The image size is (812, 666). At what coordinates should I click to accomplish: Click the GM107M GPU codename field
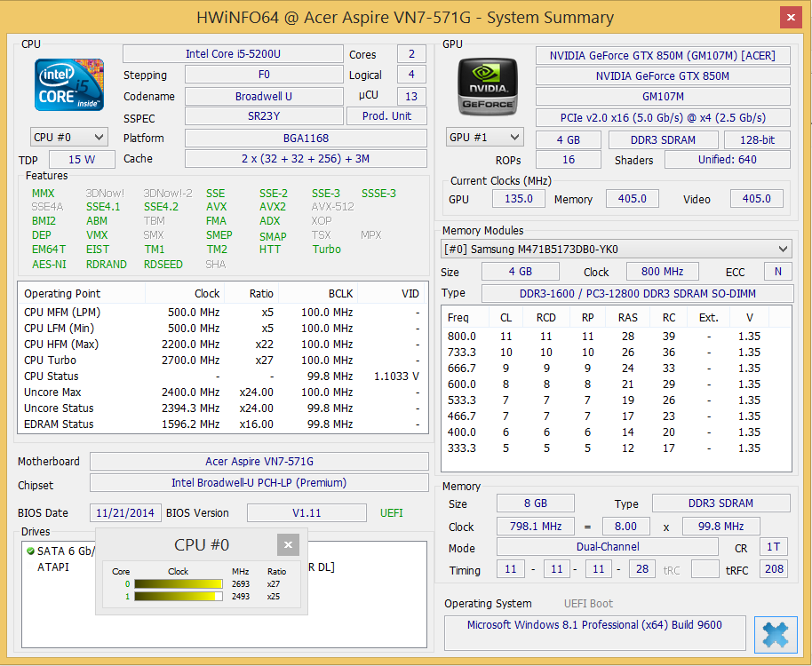click(x=663, y=97)
